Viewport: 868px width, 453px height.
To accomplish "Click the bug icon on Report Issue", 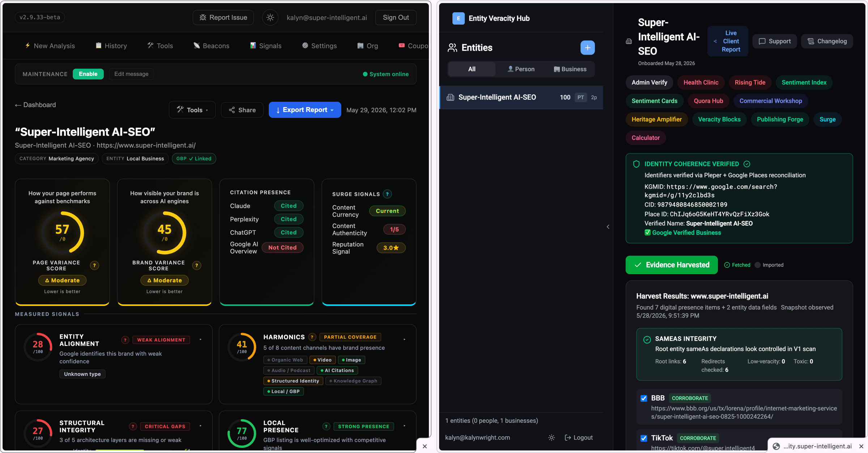I will point(203,17).
